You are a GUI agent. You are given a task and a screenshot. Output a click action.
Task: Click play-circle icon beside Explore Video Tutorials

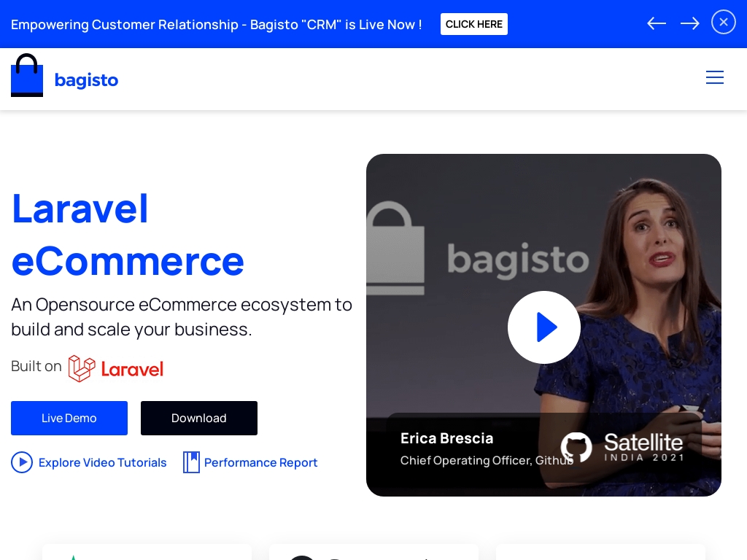[22, 462]
